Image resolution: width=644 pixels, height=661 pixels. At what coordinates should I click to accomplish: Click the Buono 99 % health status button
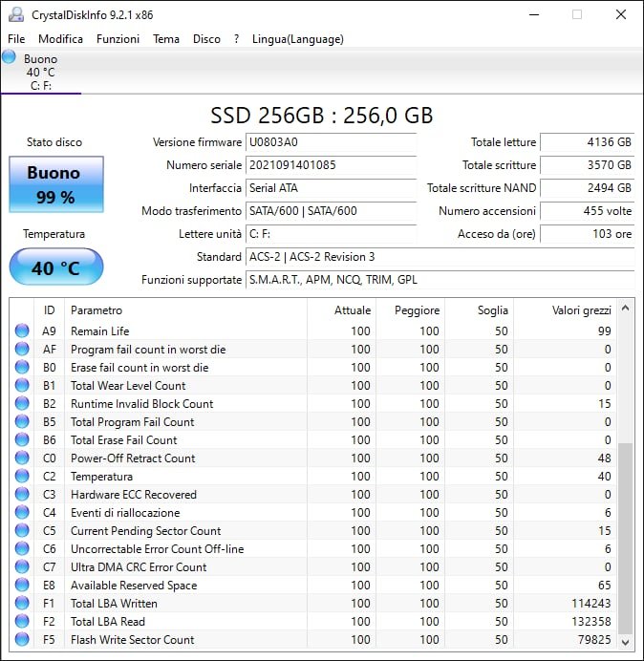[x=54, y=185]
